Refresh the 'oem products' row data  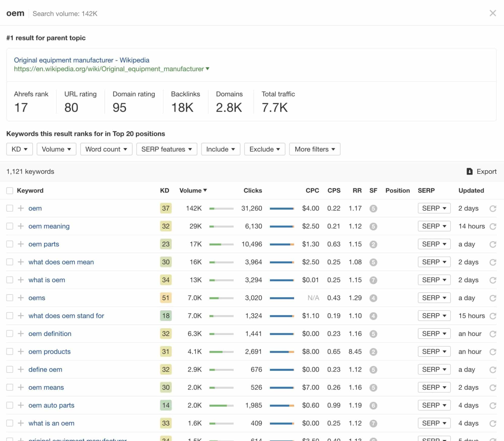[x=493, y=352]
